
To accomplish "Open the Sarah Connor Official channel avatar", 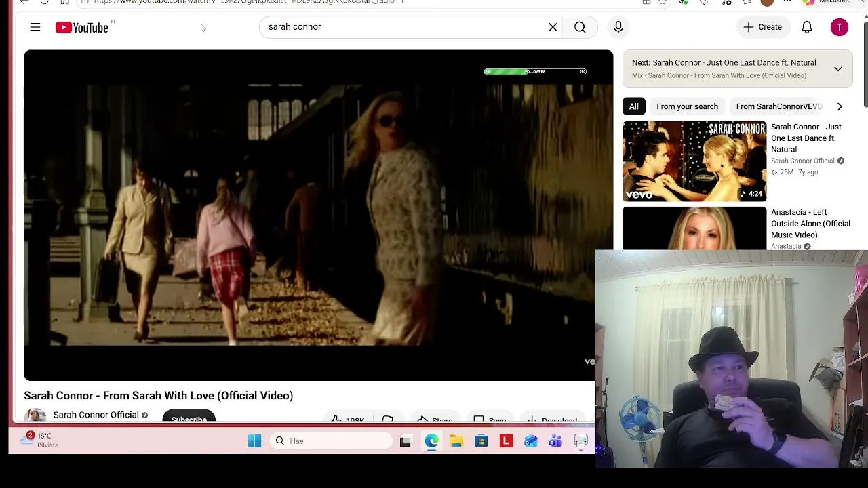I will point(35,415).
